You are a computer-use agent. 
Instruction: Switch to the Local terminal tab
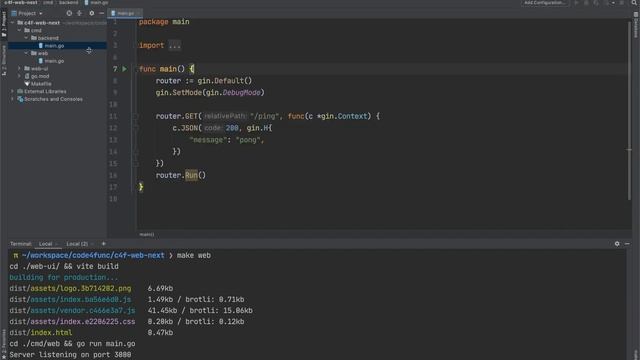(46, 244)
